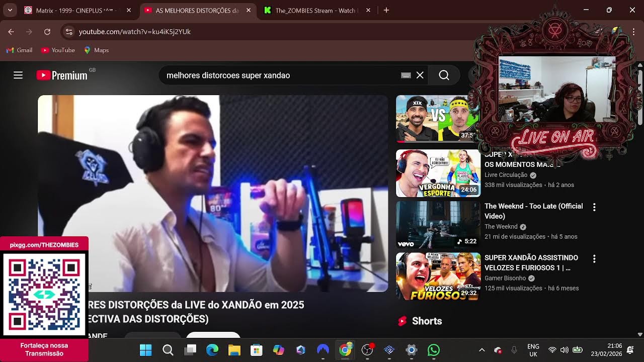Screen dimensions: 644x362
Task: Open The Weeknd Too Late thumbnail
Action: click(438, 225)
